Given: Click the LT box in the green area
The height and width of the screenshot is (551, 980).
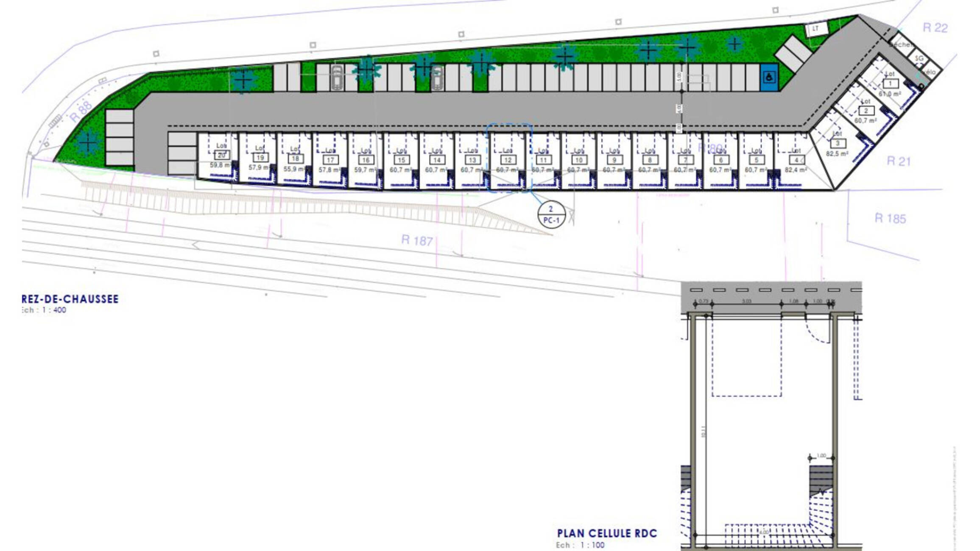Looking at the screenshot, I should [816, 29].
